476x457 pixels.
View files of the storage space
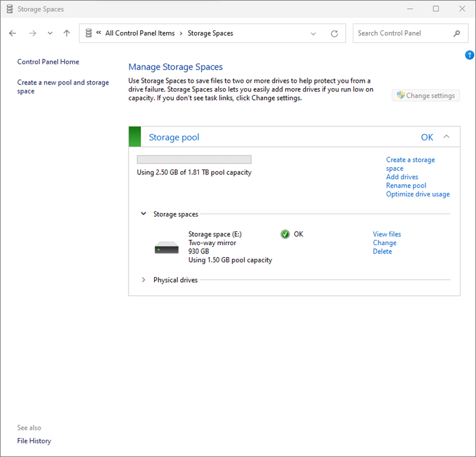click(x=387, y=234)
